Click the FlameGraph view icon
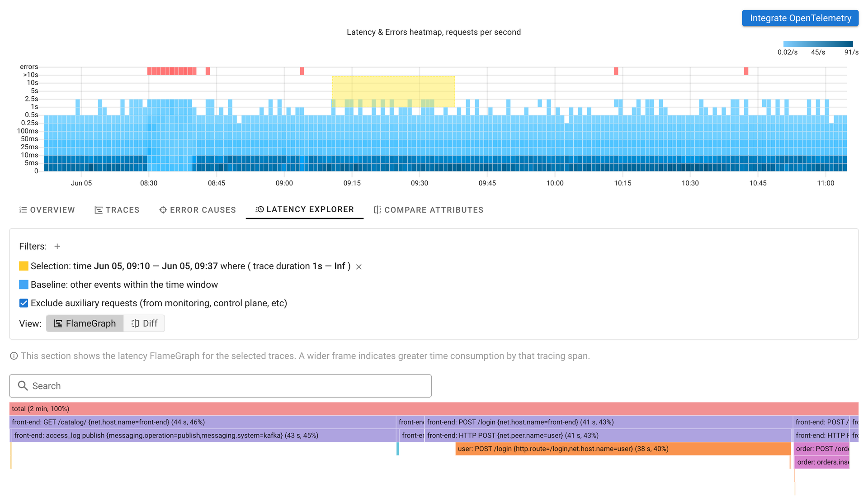Viewport: 868px width, 503px height. [x=58, y=323]
